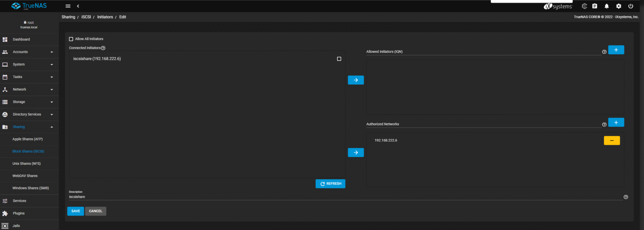Viewport: 644px width, 230px height.
Task: Add a new Authorized Network with plus
Action: click(x=616, y=123)
